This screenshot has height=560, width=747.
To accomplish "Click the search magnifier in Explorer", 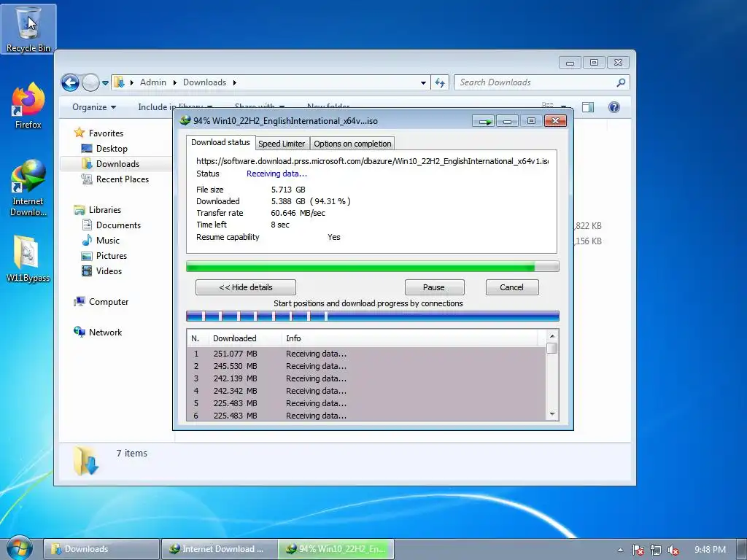I will (x=621, y=83).
